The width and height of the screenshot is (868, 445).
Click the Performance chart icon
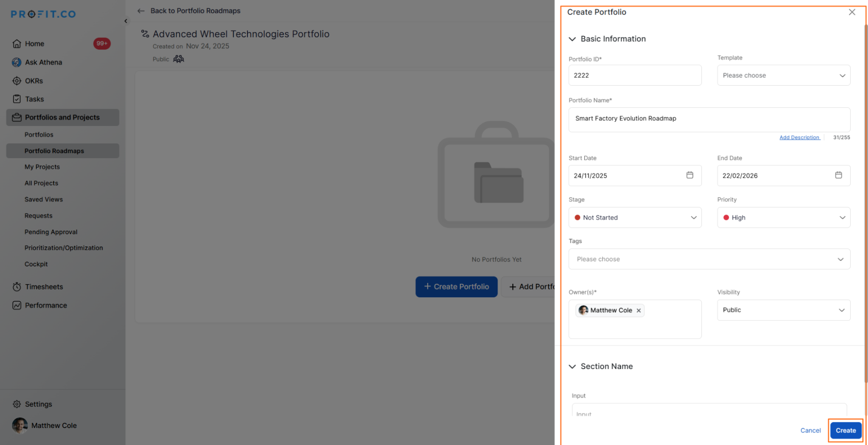tap(17, 306)
